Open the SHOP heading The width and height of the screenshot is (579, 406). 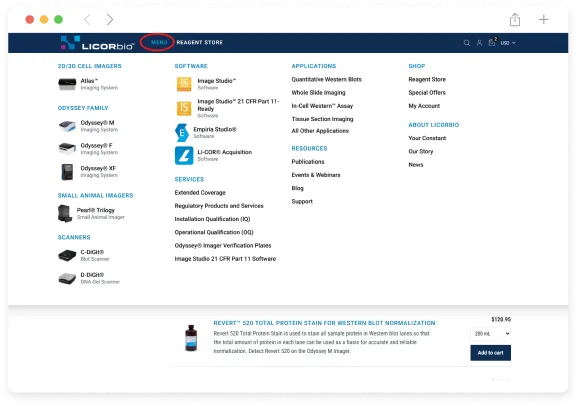417,66
